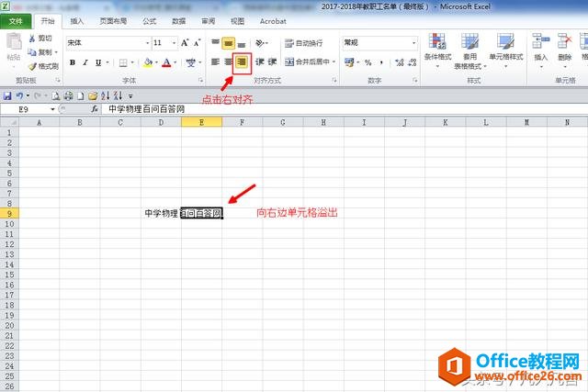Image resolution: width=588 pixels, height=392 pixels.
Task: Open the File (文件) tab
Action: click(x=16, y=21)
